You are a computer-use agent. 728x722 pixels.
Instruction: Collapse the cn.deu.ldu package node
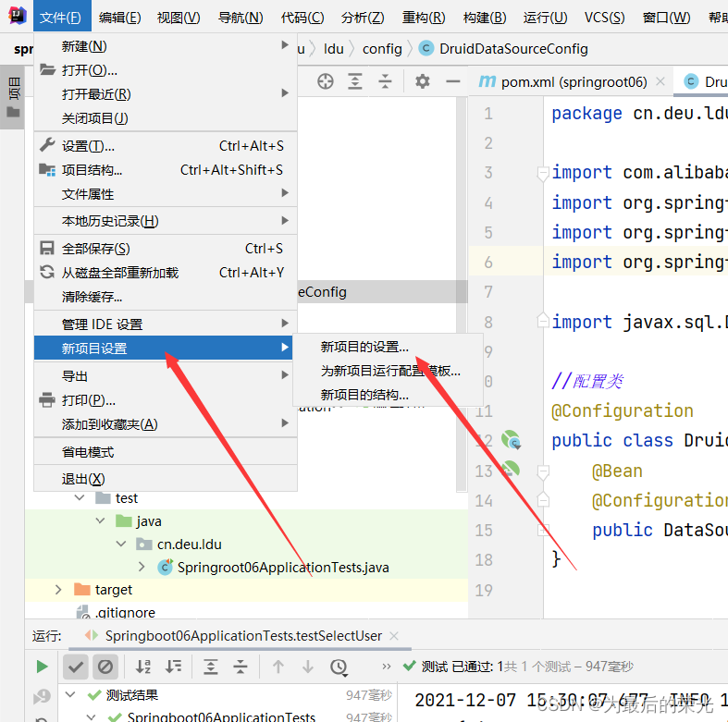(x=121, y=544)
